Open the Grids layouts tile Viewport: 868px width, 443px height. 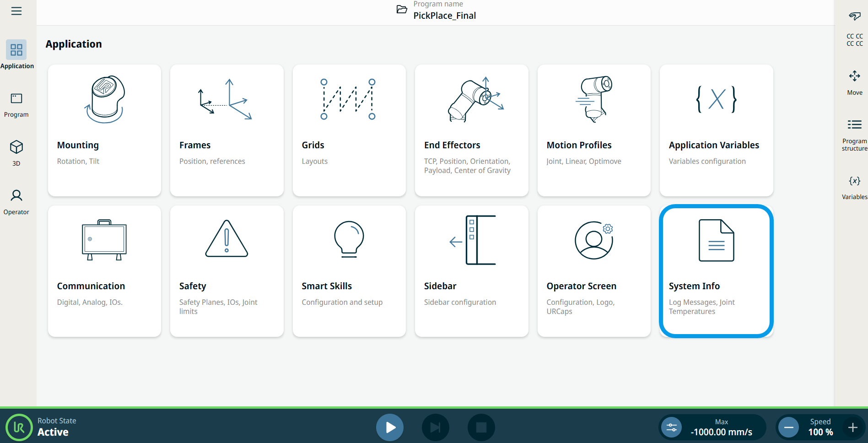tap(349, 130)
